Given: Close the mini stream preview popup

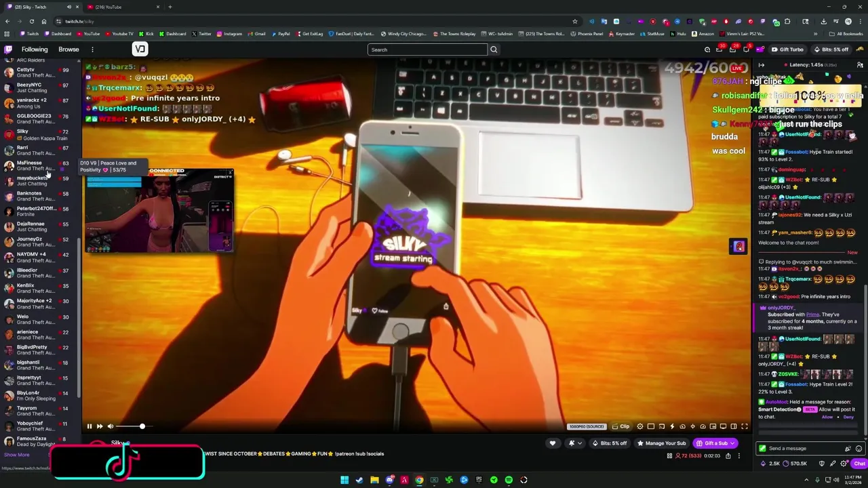Looking at the screenshot, I should 231,173.
